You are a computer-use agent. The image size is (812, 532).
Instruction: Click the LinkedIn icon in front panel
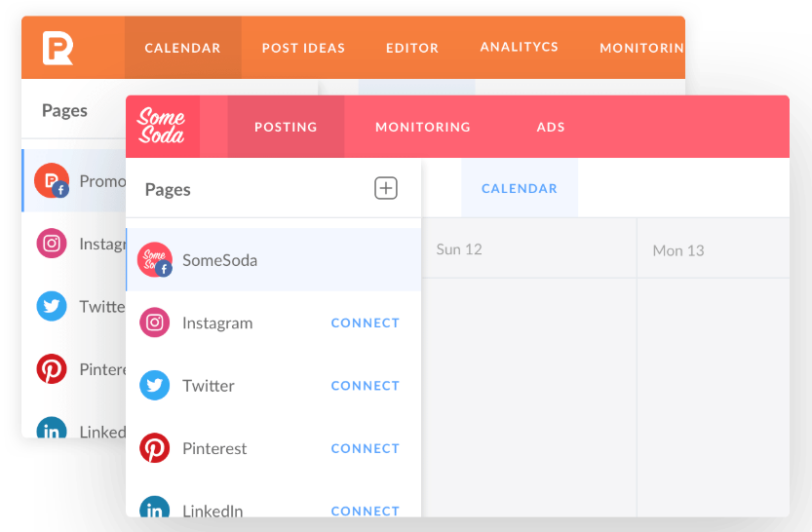(154, 507)
